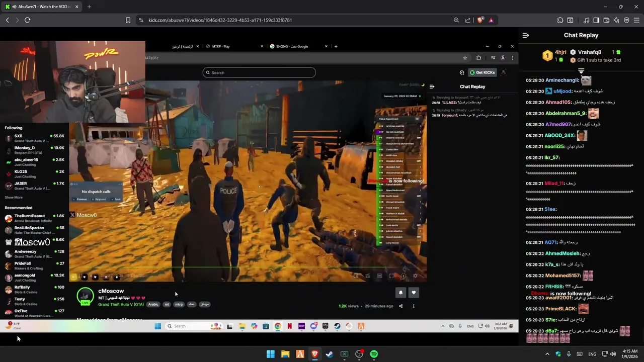Click username PrimeBLACK in chat replay
Viewport: 644px width, 362px height.
coord(561,309)
